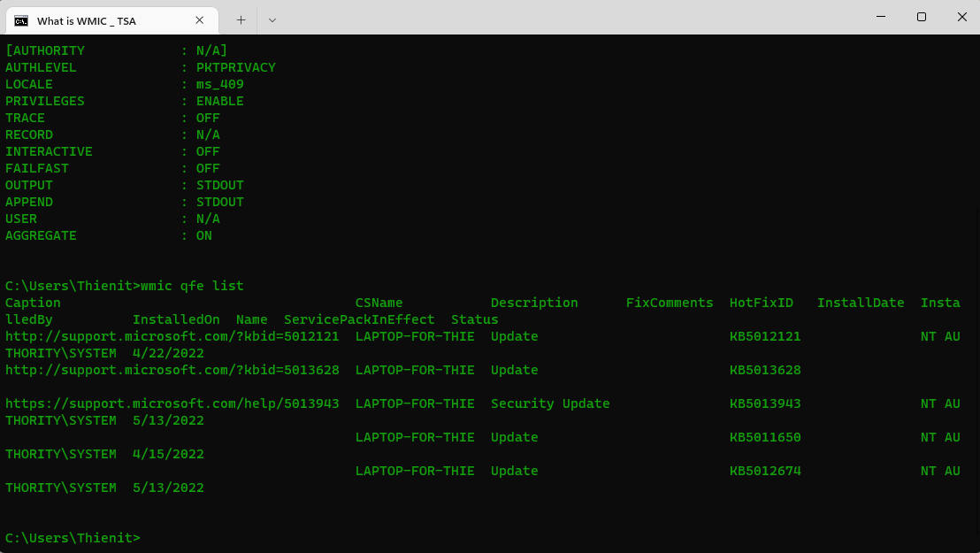This screenshot has height=553, width=980.
Task: Open the kbid=5013628 support URL
Action: [x=172, y=370]
